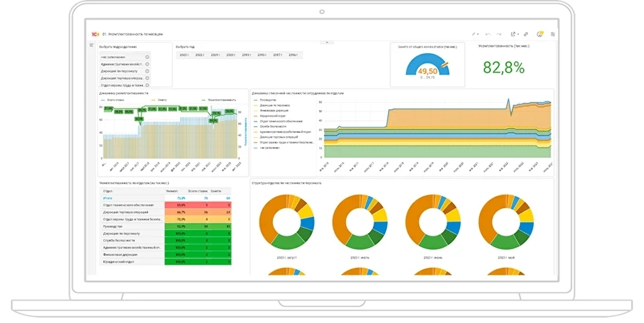Remove the '<не заполнено>' department filter

coord(147,57)
